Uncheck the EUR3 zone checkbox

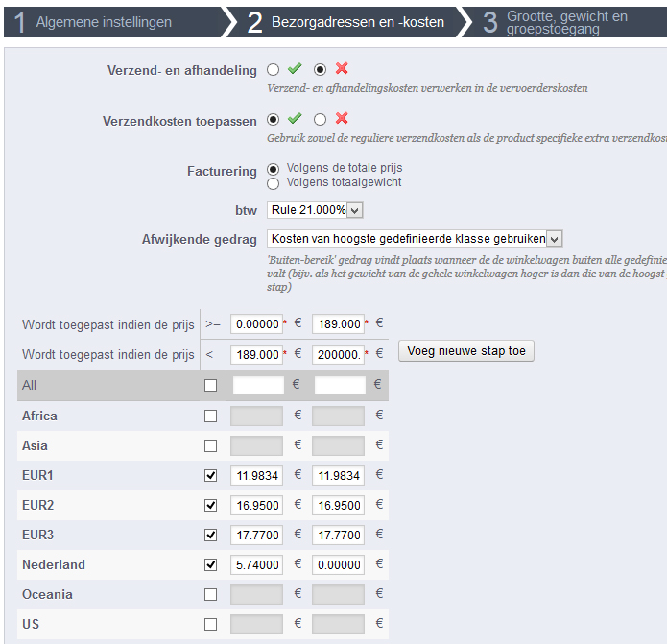[x=210, y=536]
